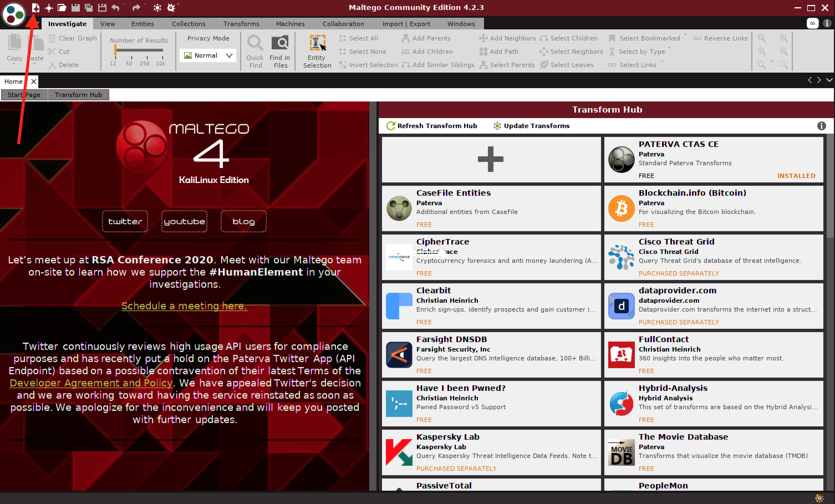Click the Maltego application logo button
The image size is (835, 504).
pyautogui.click(x=13, y=14)
